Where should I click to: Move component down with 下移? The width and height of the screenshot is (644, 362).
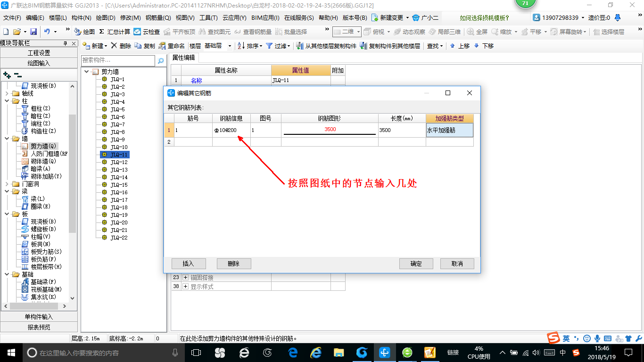click(x=484, y=46)
